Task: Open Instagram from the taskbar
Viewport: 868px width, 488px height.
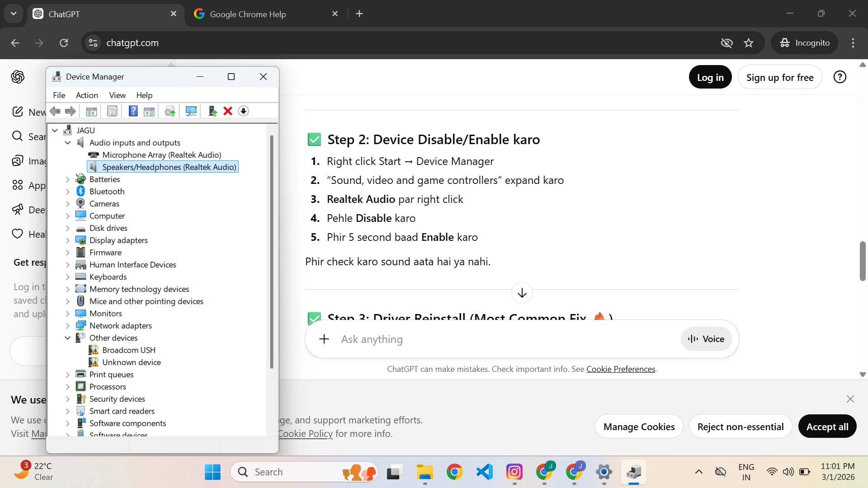Action: pos(514,472)
